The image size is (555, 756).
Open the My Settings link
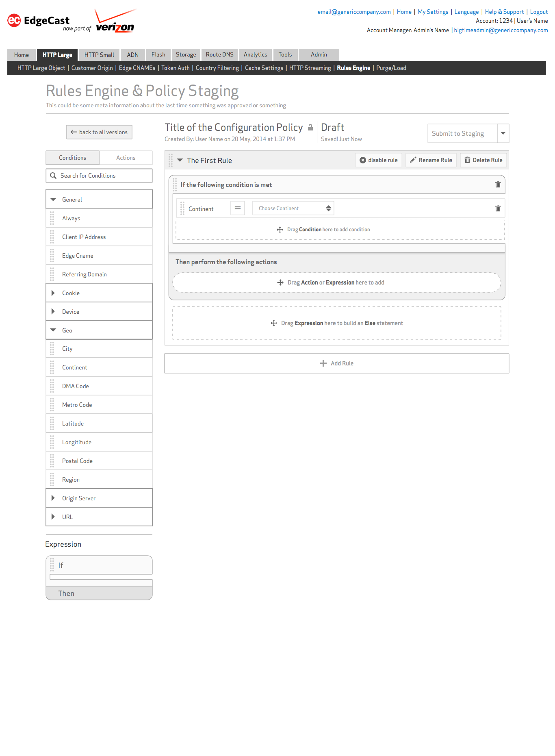click(x=433, y=12)
